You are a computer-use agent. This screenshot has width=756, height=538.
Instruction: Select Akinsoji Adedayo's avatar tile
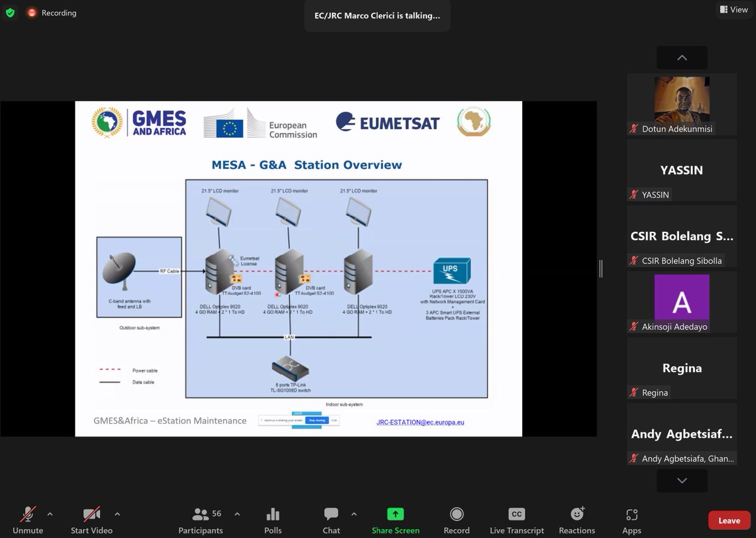click(682, 302)
